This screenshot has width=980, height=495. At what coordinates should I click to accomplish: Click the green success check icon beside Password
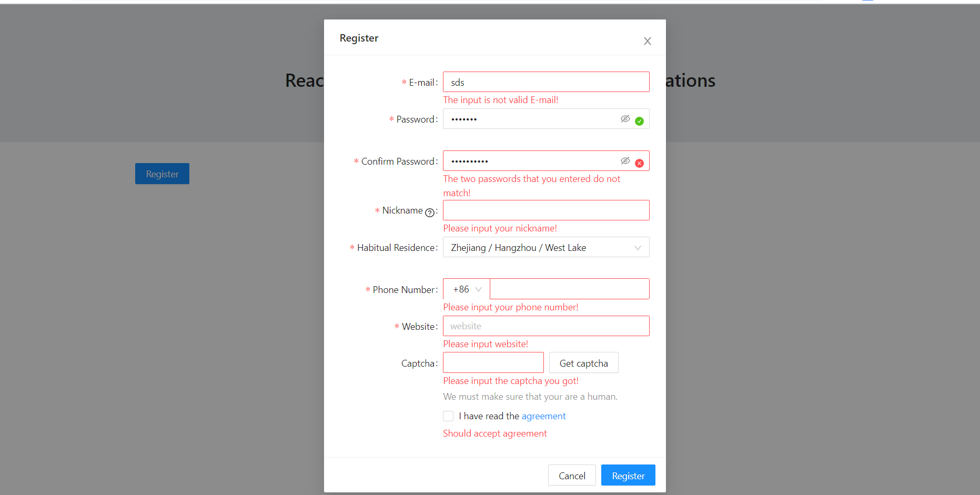point(640,121)
